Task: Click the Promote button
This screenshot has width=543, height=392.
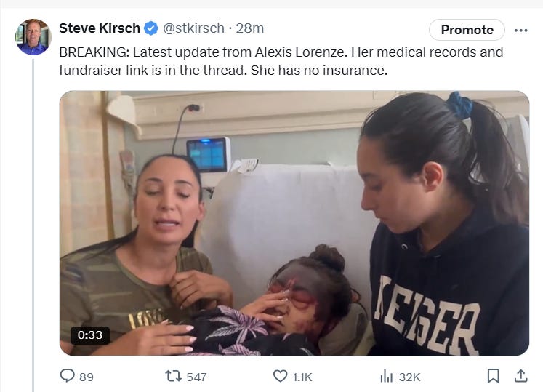Action: pos(467,30)
